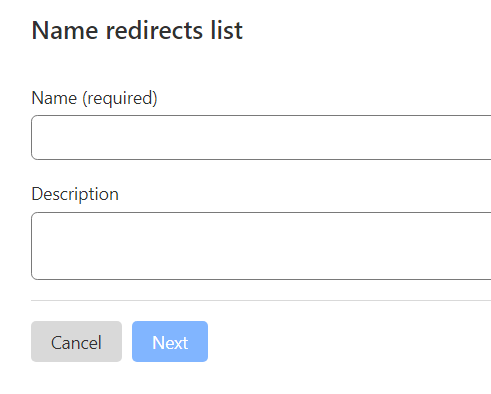Focus the Name (required) input field

click(261, 137)
